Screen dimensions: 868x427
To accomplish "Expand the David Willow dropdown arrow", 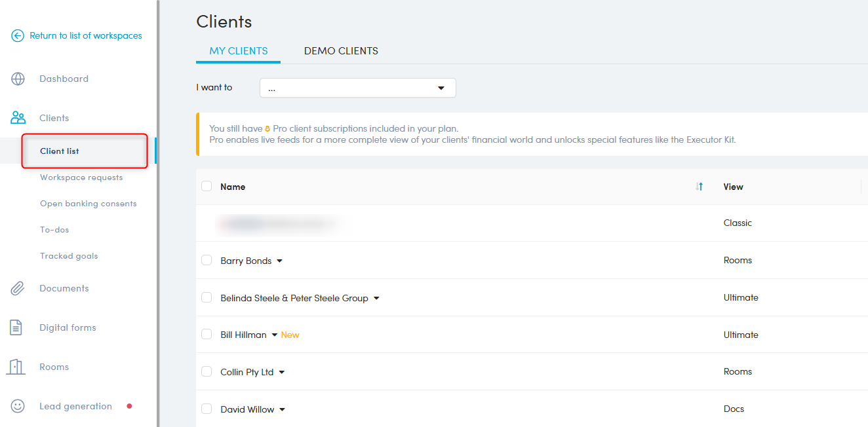I will 283,409.
